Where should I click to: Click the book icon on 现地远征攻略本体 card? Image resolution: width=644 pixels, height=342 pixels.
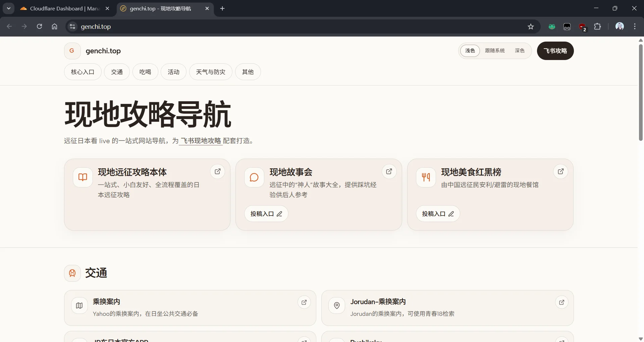(x=83, y=177)
